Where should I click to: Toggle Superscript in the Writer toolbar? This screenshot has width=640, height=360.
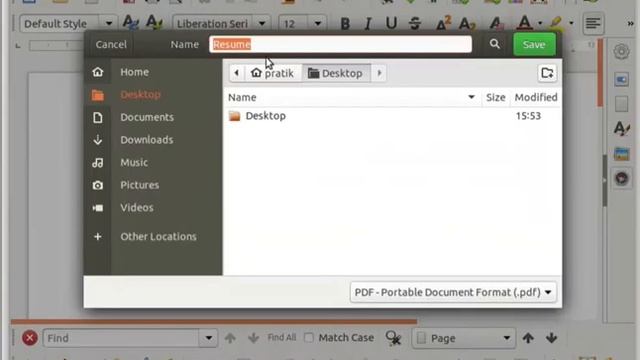443,23
